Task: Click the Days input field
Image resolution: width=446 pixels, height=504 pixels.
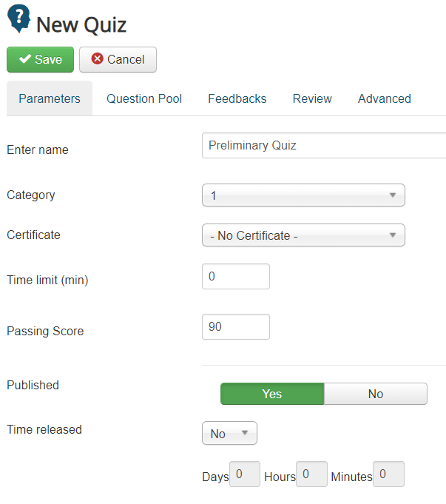Action: coord(245,474)
